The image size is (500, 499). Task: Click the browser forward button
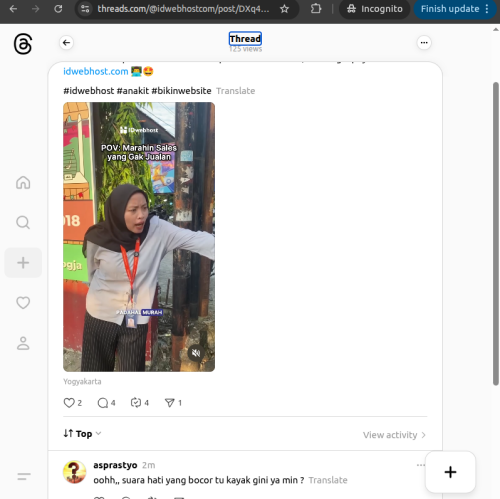pyautogui.click(x=35, y=9)
